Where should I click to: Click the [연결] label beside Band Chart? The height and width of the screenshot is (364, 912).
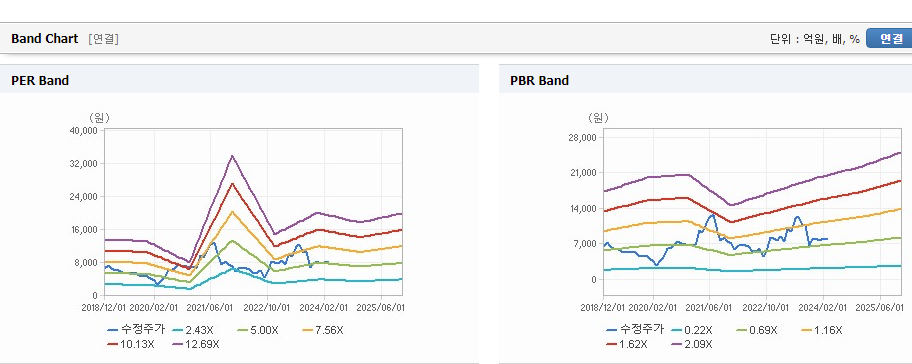click(104, 39)
